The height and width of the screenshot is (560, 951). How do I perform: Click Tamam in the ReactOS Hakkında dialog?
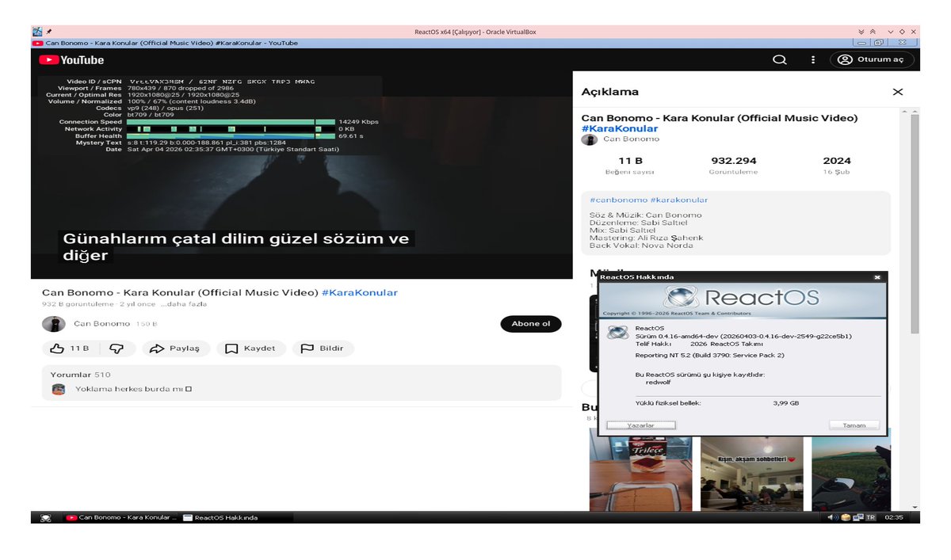pyautogui.click(x=854, y=425)
